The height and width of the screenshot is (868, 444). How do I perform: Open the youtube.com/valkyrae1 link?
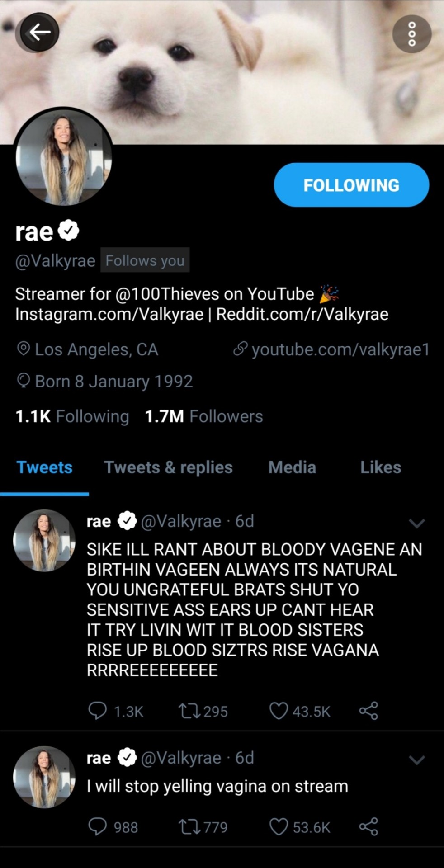340,349
